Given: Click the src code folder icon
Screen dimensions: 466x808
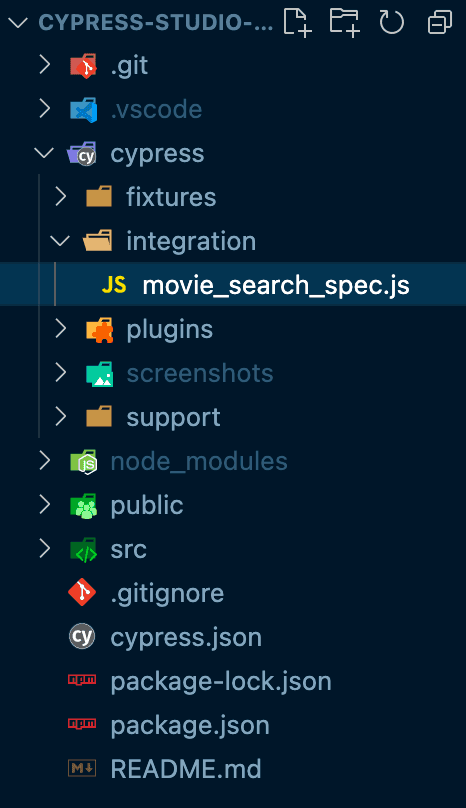Looking at the screenshot, I should pos(84,549).
